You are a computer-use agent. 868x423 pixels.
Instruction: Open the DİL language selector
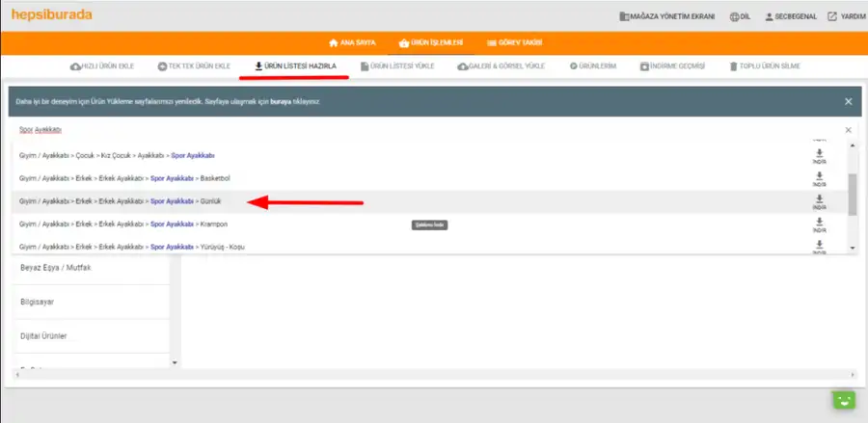pyautogui.click(x=740, y=16)
